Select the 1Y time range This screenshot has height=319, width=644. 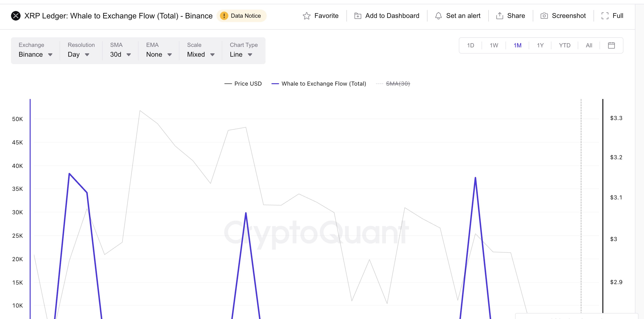tap(540, 45)
